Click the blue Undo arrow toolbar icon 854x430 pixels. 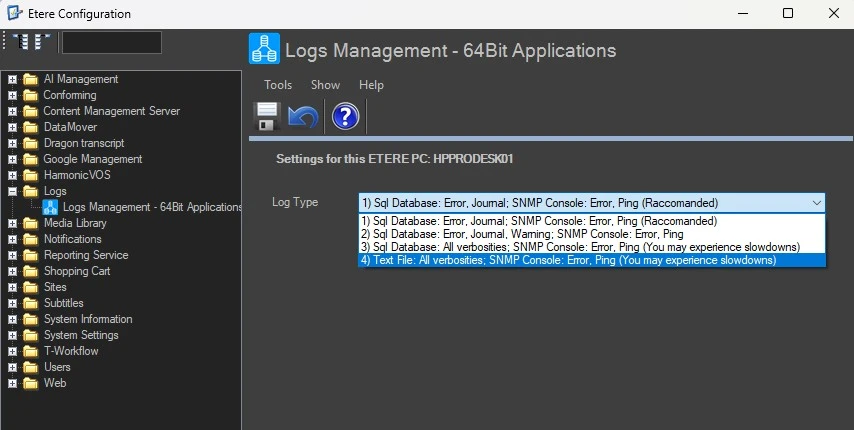tap(303, 116)
